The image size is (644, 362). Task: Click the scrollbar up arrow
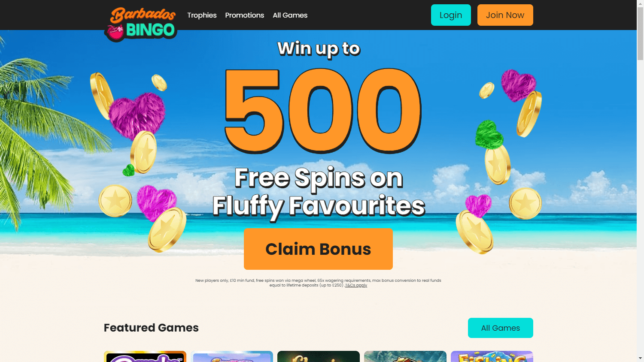(641, 3)
